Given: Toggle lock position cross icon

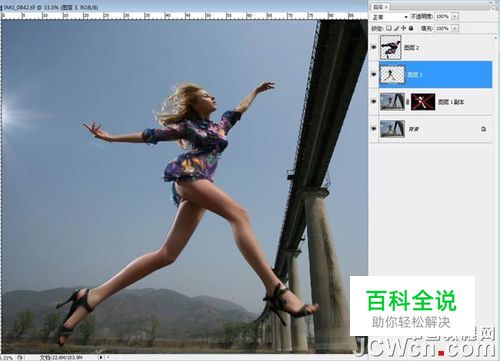Looking at the screenshot, I should pyautogui.click(x=404, y=28).
